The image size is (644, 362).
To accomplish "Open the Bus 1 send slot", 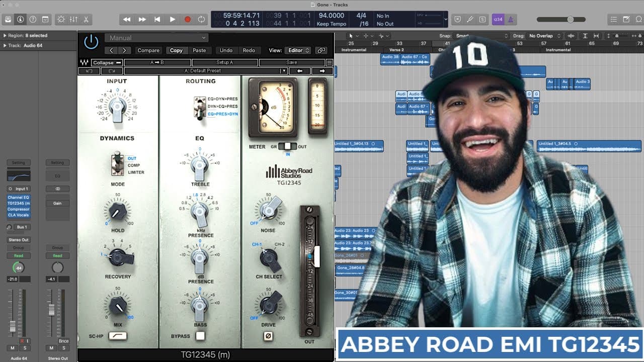I will point(22,227).
